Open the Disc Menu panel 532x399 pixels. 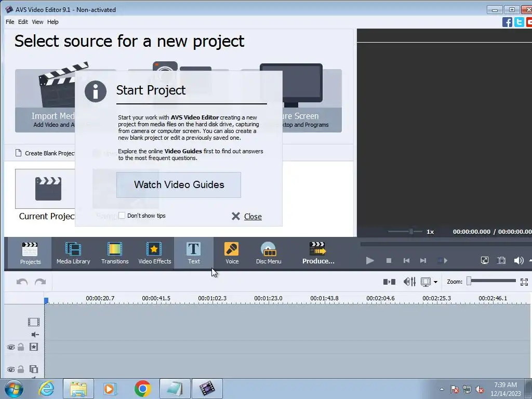(x=269, y=253)
